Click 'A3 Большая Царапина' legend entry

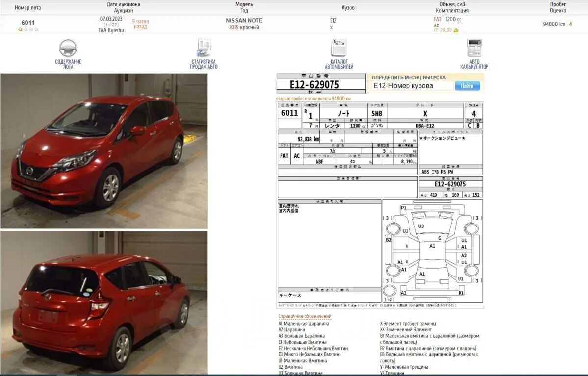pos(302,336)
